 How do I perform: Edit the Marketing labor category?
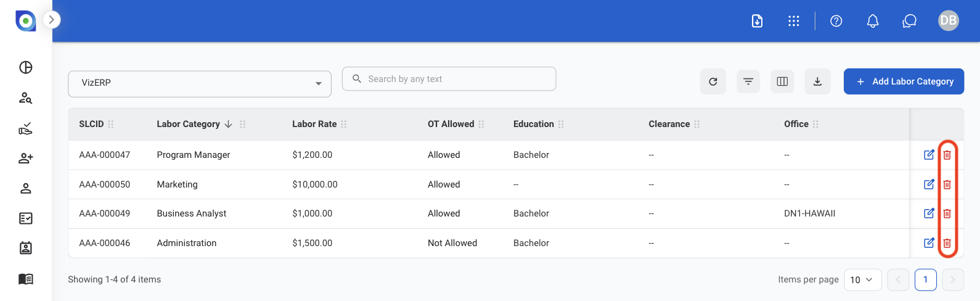(x=929, y=184)
